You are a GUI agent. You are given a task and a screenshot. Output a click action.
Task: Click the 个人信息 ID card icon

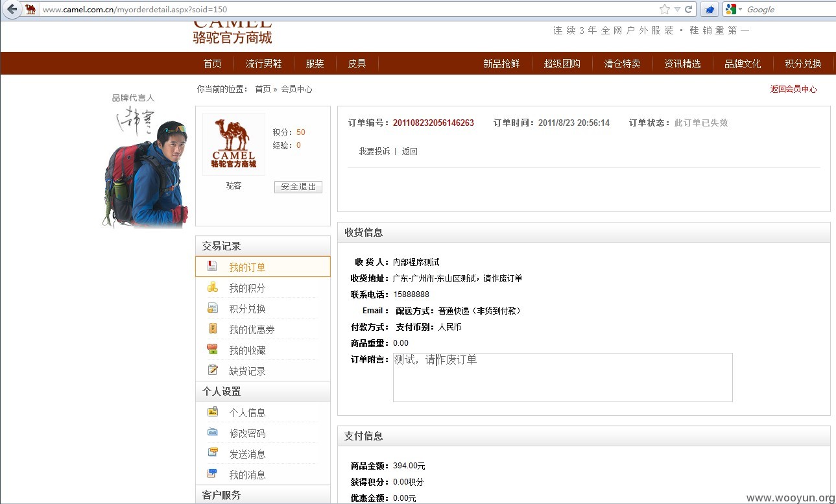pyautogui.click(x=212, y=411)
